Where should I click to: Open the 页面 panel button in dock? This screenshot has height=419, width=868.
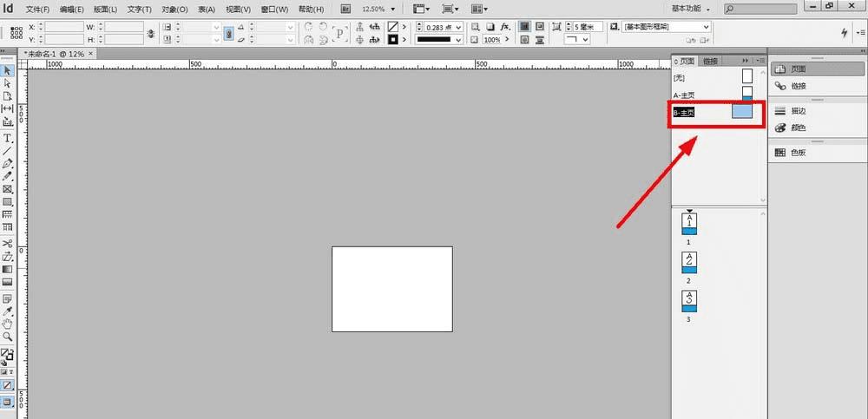tap(818, 69)
